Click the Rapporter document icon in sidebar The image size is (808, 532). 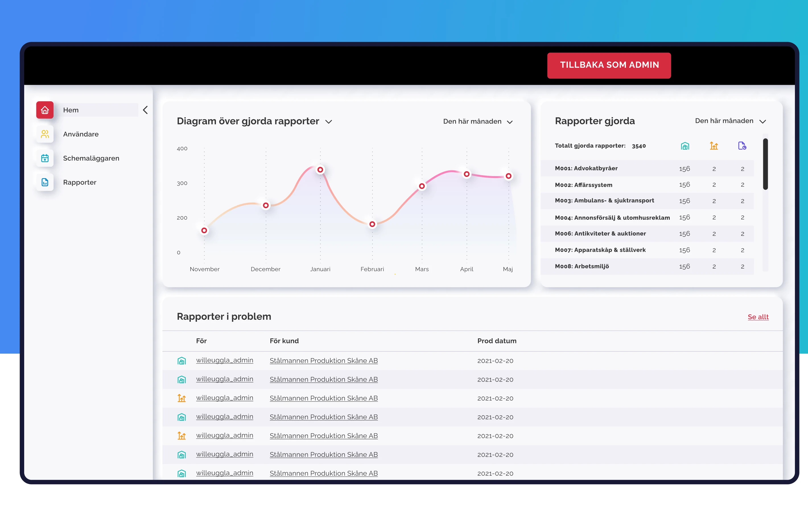[x=45, y=182]
